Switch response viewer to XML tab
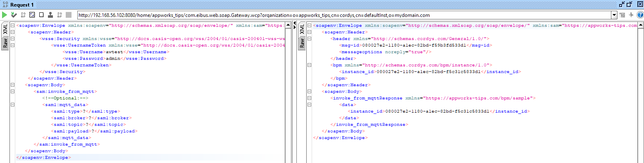Screen dimensions: 644x163 click(x=302, y=29)
